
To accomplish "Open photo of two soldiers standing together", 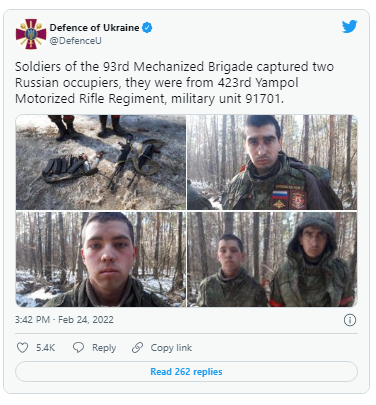I will tap(272, 259).
